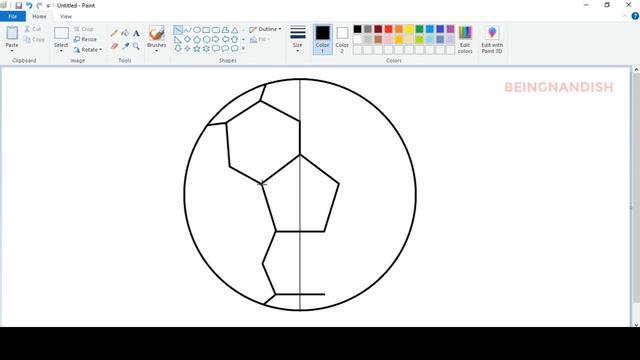
Task: Pick the green color swatch
Action: pos(419,29)
